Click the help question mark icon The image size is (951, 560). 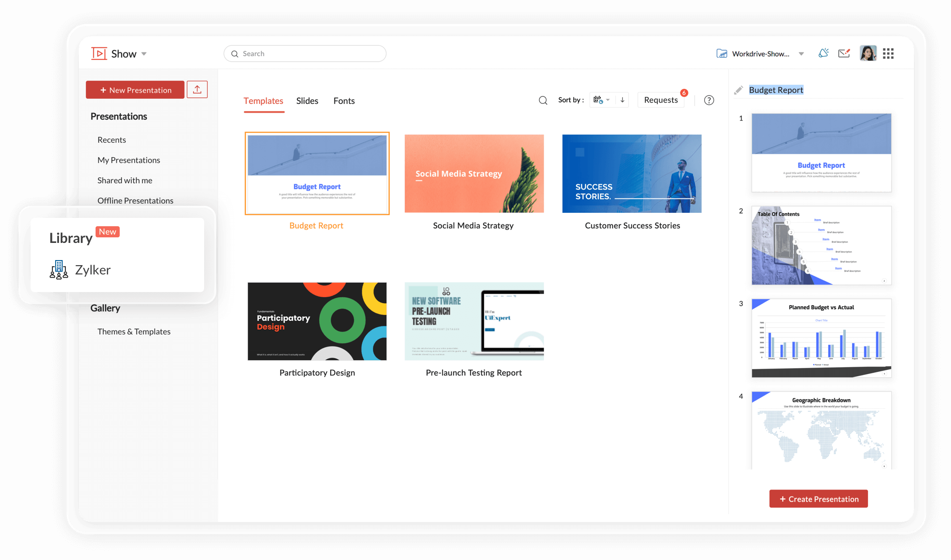709,100
